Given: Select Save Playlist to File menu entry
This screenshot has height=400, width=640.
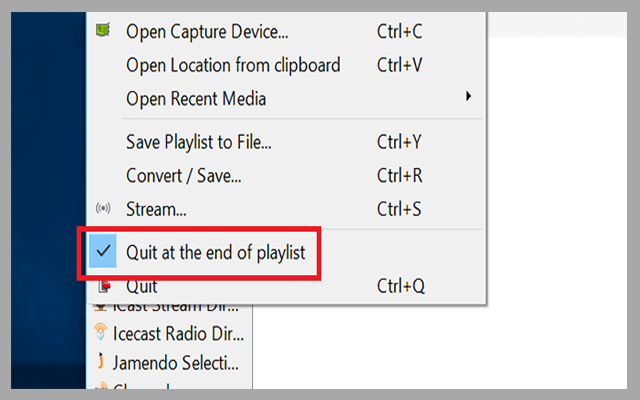Looking at the screenshot, I should point(198,142).
